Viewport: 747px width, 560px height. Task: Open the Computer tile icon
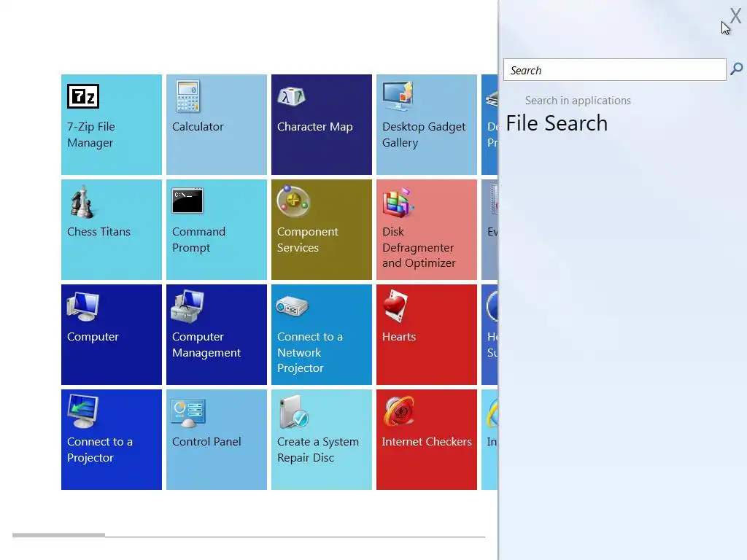83,307
